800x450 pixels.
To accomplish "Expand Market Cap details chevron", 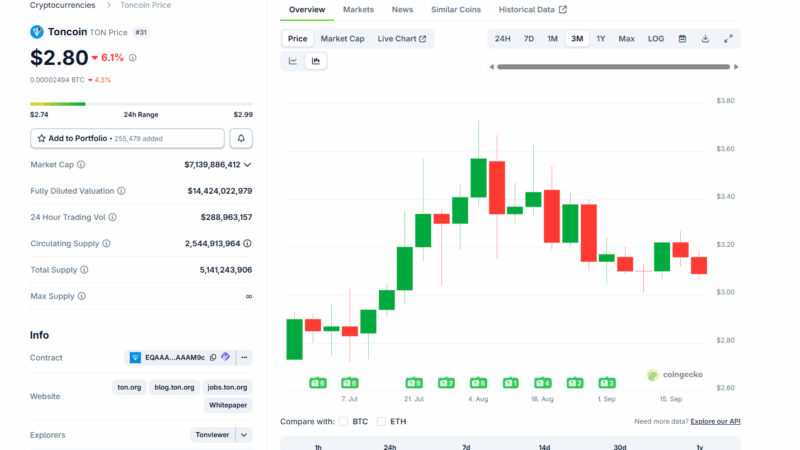I will tap(247, 165).
